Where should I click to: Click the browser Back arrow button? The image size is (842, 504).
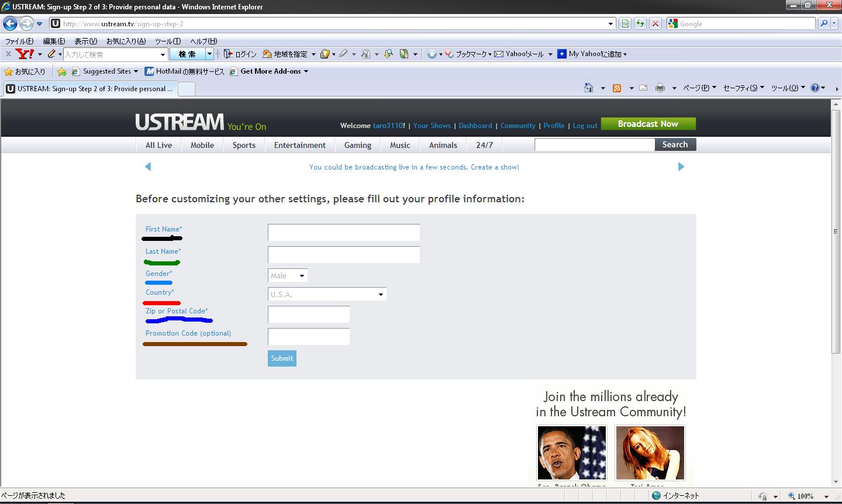coord(11,24)
